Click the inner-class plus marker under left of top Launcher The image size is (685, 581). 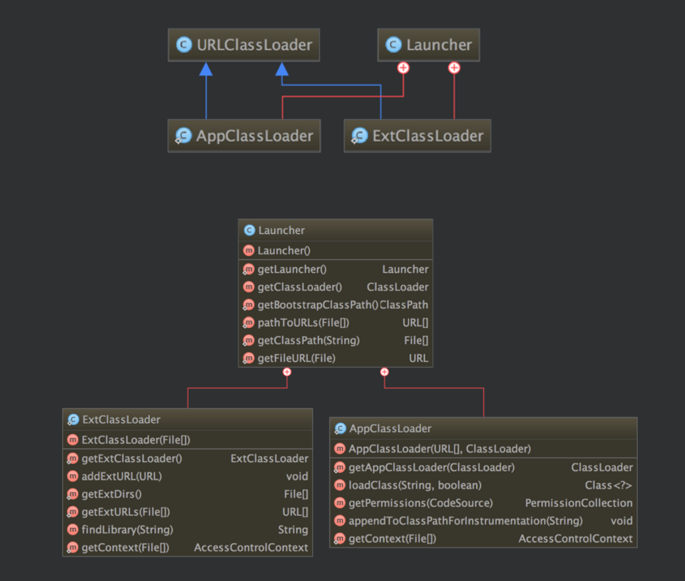tap(403, 68)
